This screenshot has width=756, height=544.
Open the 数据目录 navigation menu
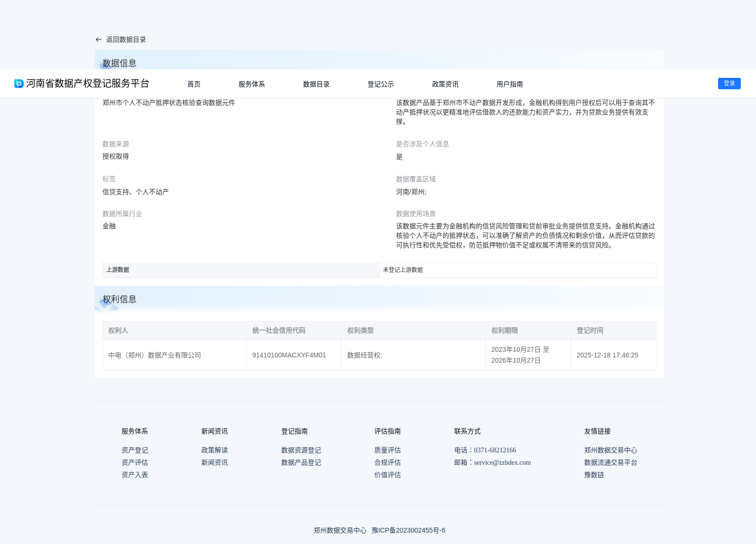pos(316,84)
